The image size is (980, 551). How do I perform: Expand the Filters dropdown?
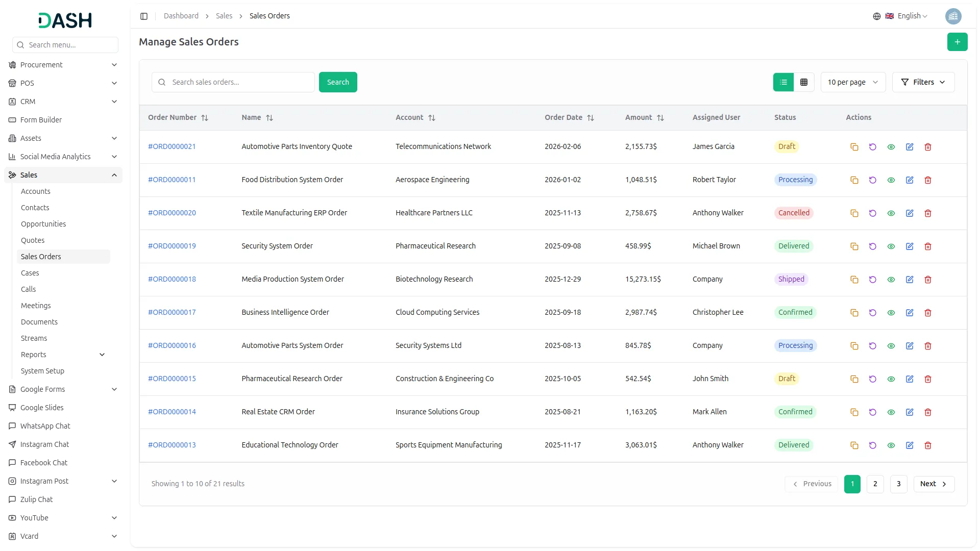tap(923, 82)
